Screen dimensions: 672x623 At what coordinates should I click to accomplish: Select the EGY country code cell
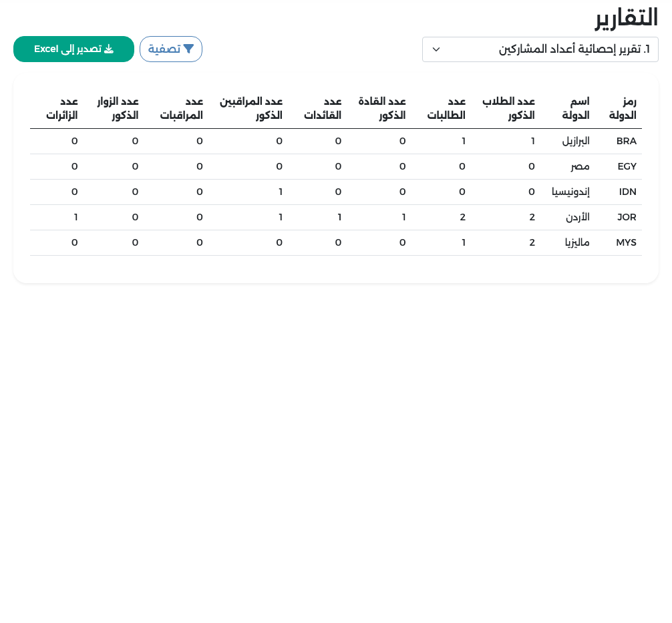(627, 166)
